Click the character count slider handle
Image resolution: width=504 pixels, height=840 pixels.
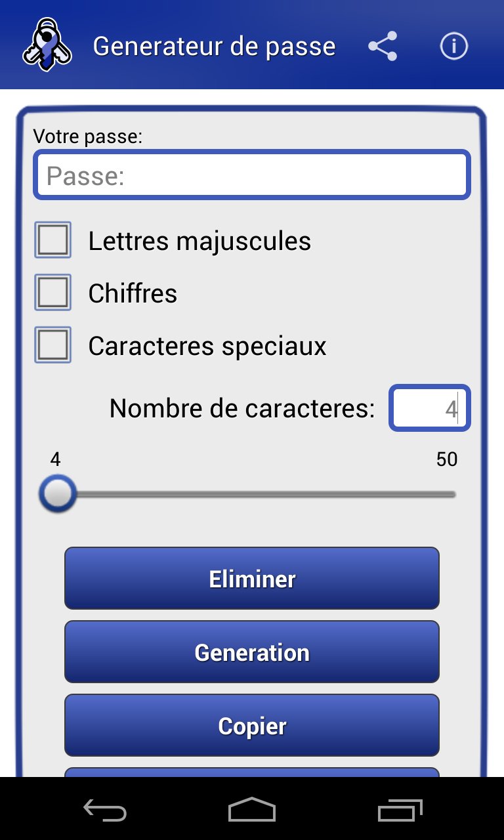click(58, 494)
